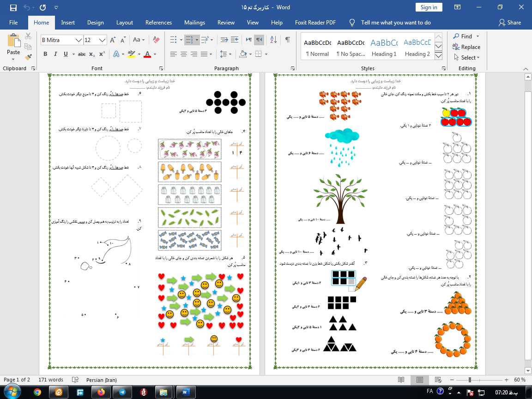The height and width of the screenshot is (399, 532).
Task: Click the Sort A-Z icon
Action: [x=273, y=40]
